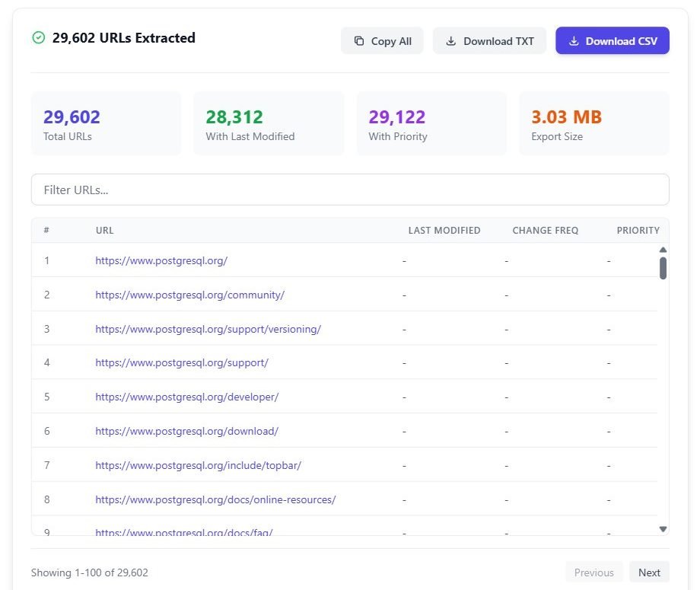700x590 pixels.
Task: Open the postgresql.org/community/ link
Action: click(189, 295)
